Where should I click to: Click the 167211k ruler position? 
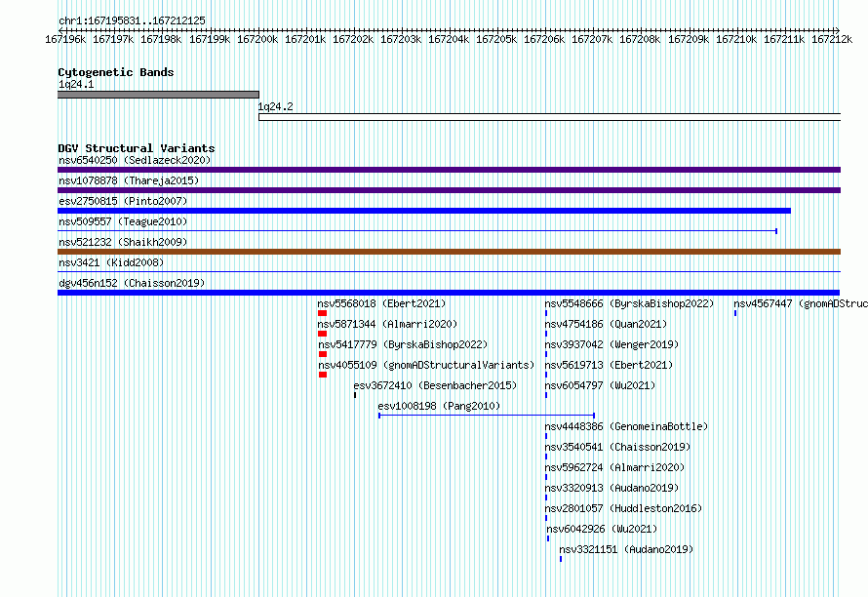784,39
